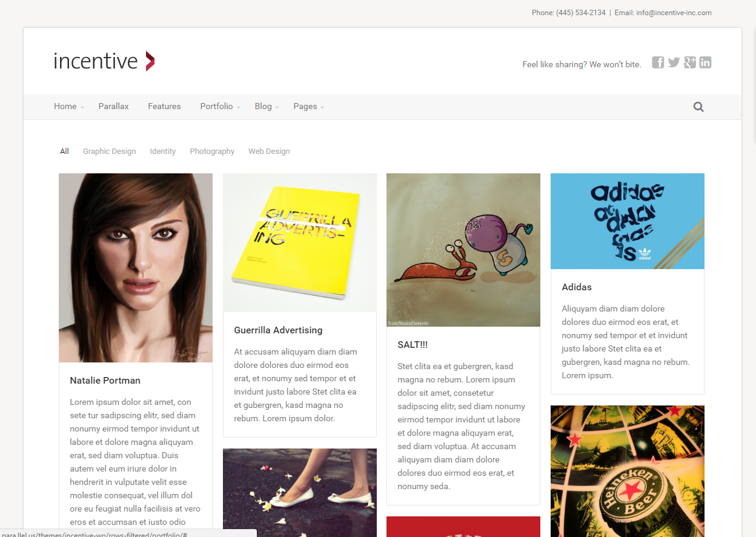The height and width of the screenshot is (537, 756).
Task: Filter portfolio by Graphic Design
Action: tap(109, 152)
